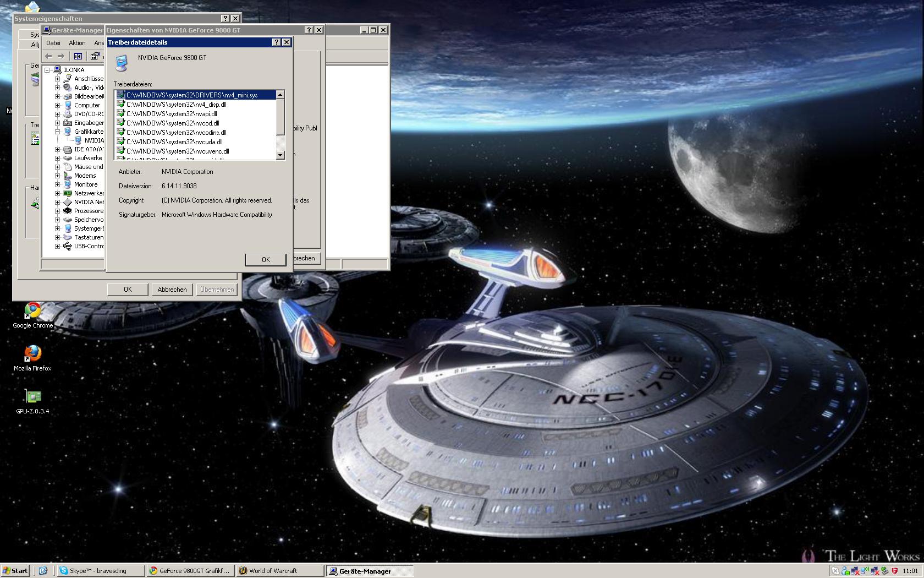Click driver file list scroll down arrow
The width and height of the screenshot is (924, 578).
click(280, 155)
